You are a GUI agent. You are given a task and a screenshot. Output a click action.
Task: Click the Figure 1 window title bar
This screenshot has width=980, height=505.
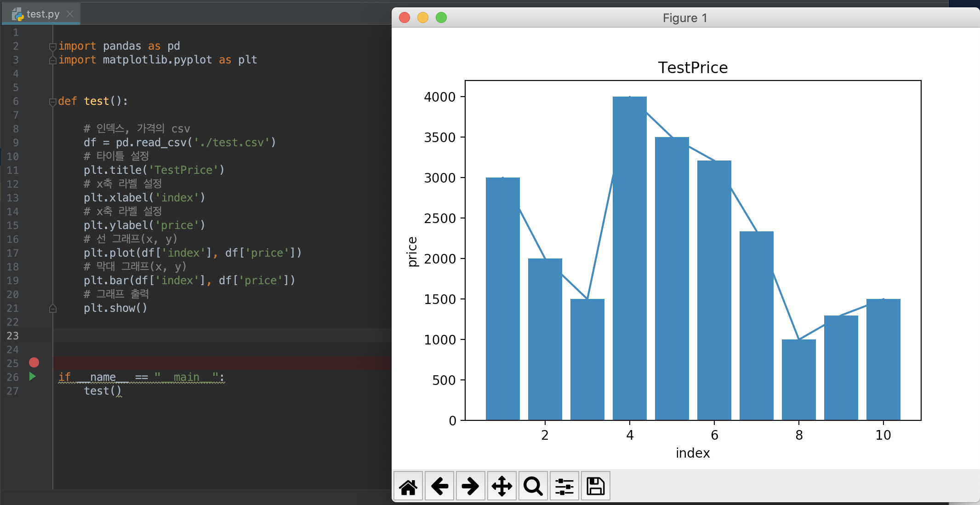(x=684, y=18)
